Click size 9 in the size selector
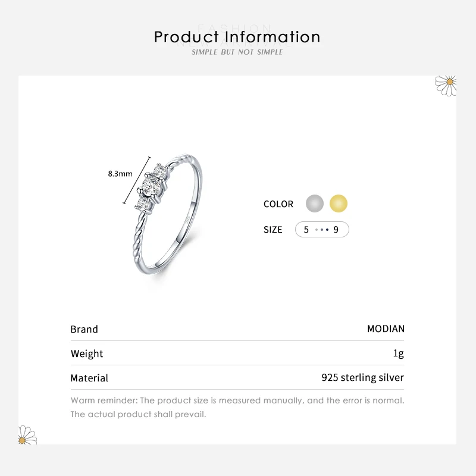 pos(336,230)
